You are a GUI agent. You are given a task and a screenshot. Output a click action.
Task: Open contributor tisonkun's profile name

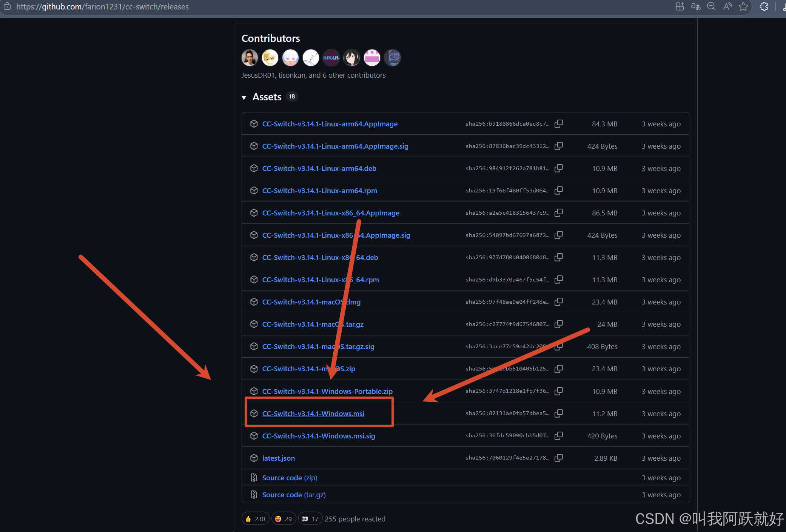(x=292, y=75)
